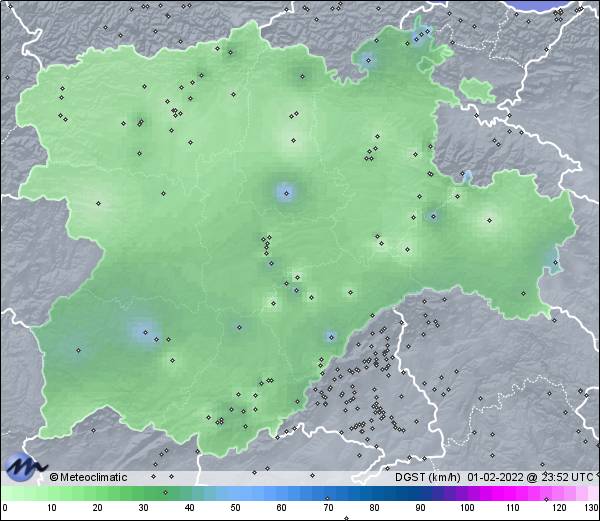The width and height of the screenshot is (600, 521).
Task: Click the DGST (km/h) label
Action: coord(427,477)
